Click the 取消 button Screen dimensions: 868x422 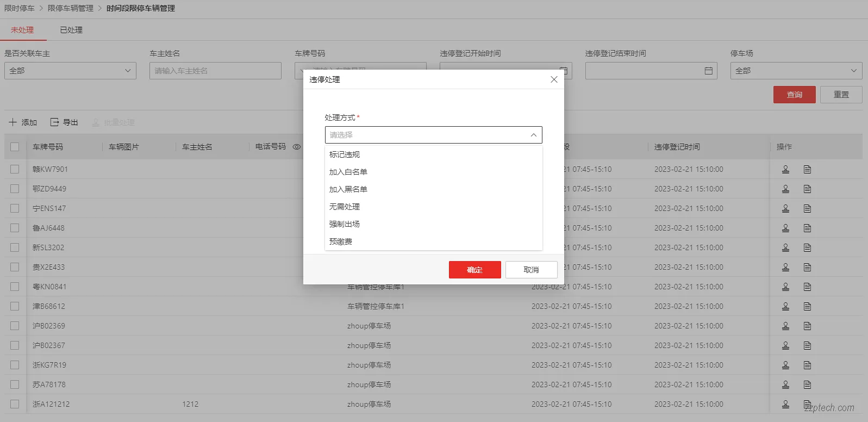pos(531,270)
